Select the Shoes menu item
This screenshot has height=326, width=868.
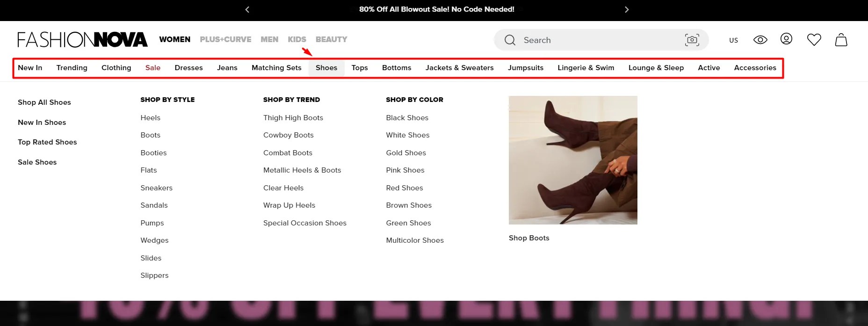click(326, 68)
